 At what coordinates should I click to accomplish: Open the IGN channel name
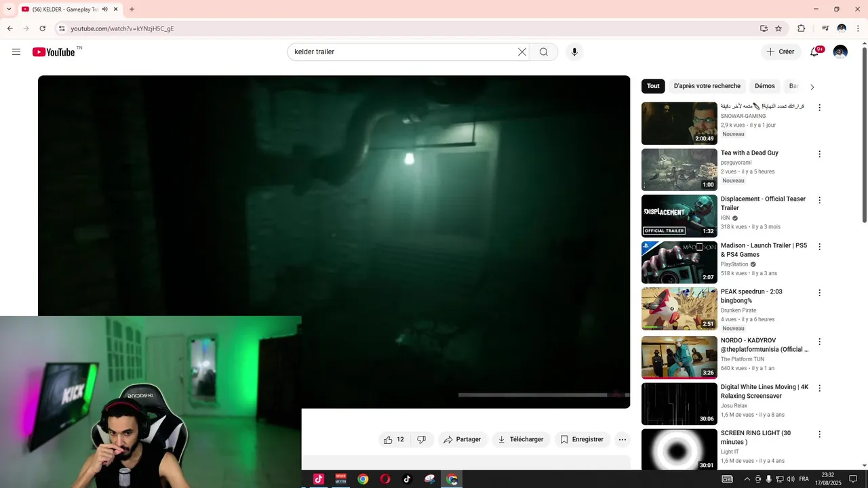pos(726,218)
